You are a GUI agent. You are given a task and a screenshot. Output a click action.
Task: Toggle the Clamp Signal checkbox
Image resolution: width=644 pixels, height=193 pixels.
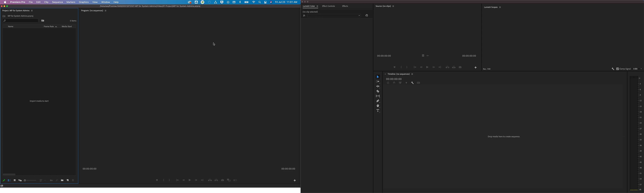(618, 69)
